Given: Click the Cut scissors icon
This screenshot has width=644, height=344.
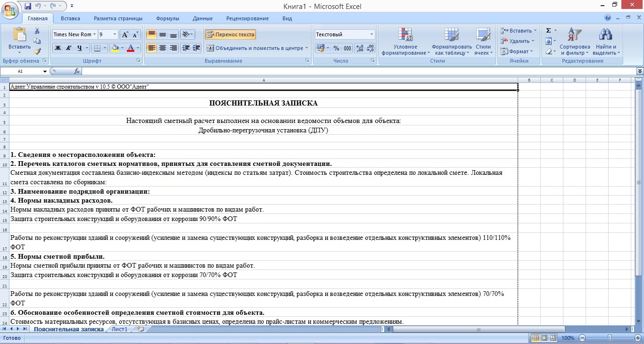Looking at the screenshot, I should [x=37, y=31].
